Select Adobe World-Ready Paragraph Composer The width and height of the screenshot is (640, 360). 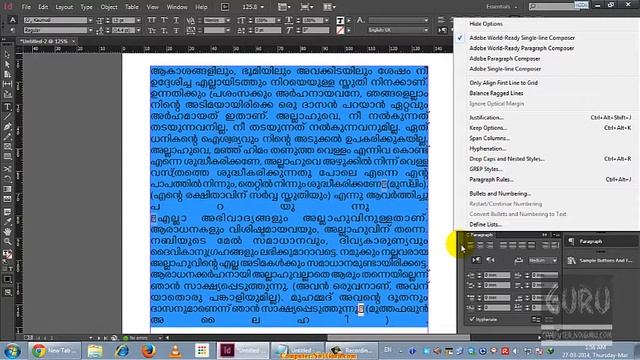pyautogui.click(x=522, y=48)
